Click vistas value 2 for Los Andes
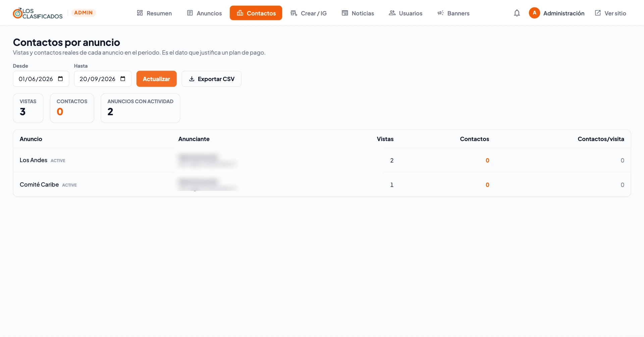Image resolution: width=644 pixels, height=337 pixels. point(392,160)
